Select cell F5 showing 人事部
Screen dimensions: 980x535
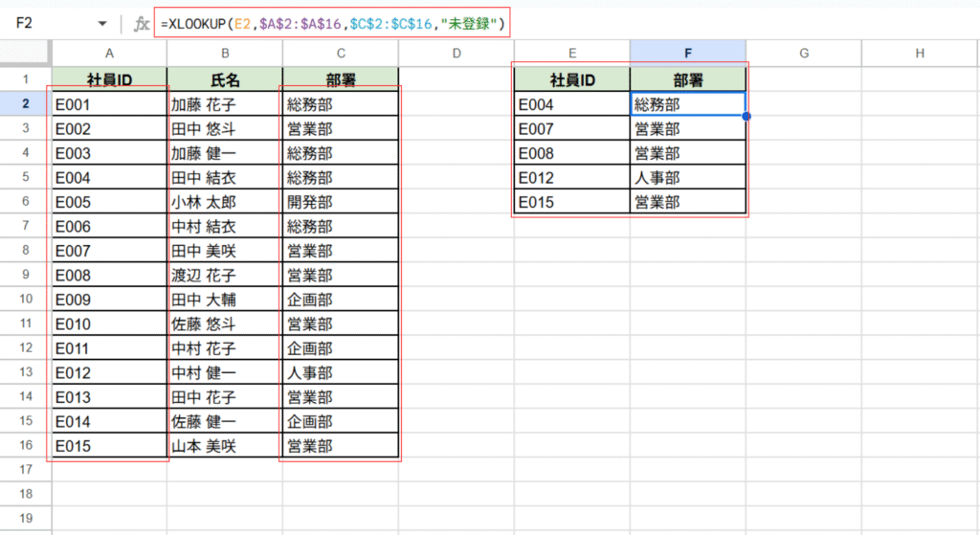point(687,177)
